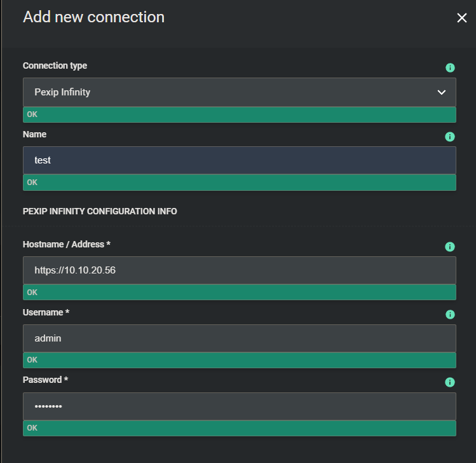Select the OK status under Connection type

coord(239,114)
